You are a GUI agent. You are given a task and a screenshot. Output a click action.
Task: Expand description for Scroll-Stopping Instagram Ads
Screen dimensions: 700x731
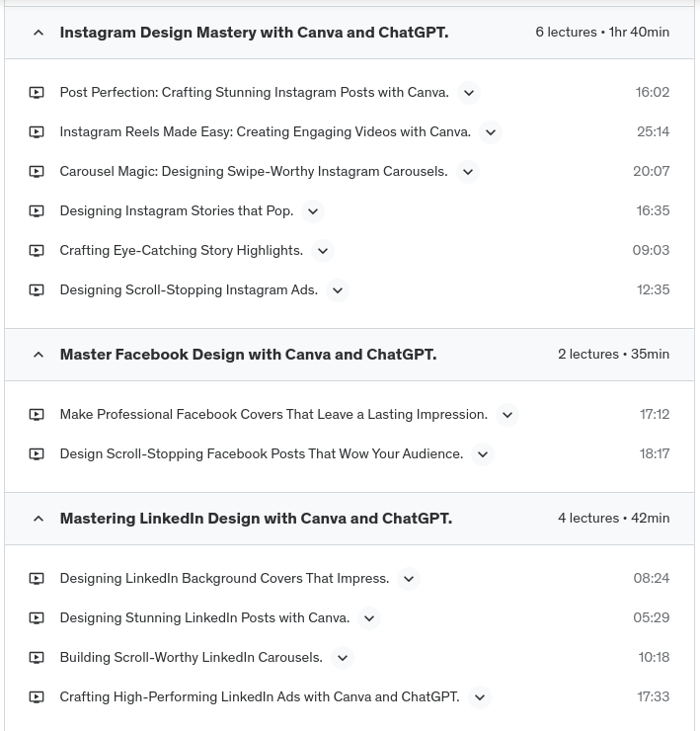(x=338, y=290)
